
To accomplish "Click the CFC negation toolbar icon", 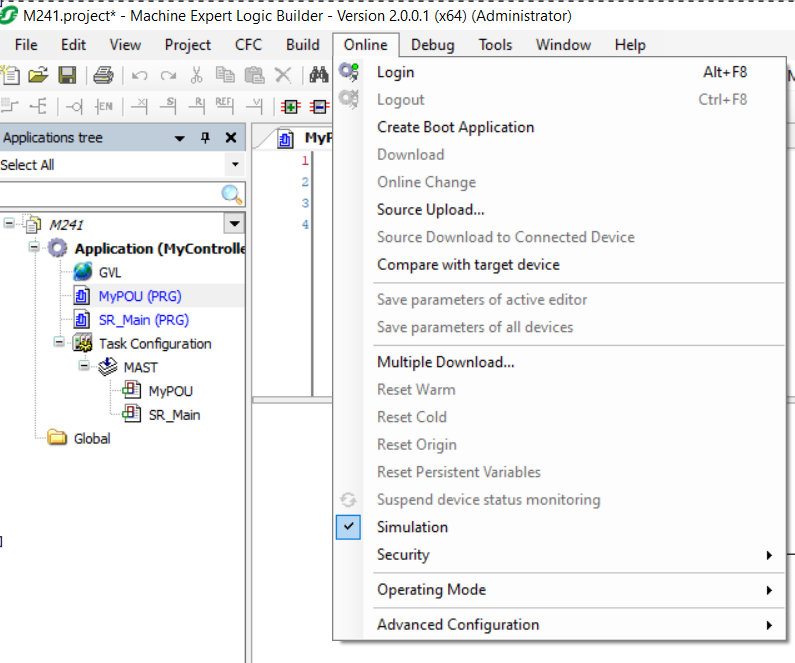I will pos(74,107).
